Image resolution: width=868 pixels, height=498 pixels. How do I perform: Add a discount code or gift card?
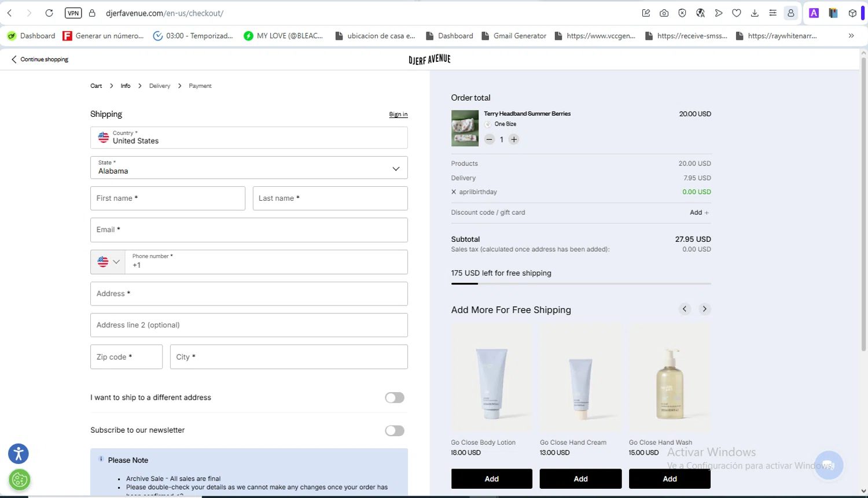[700, 213]
